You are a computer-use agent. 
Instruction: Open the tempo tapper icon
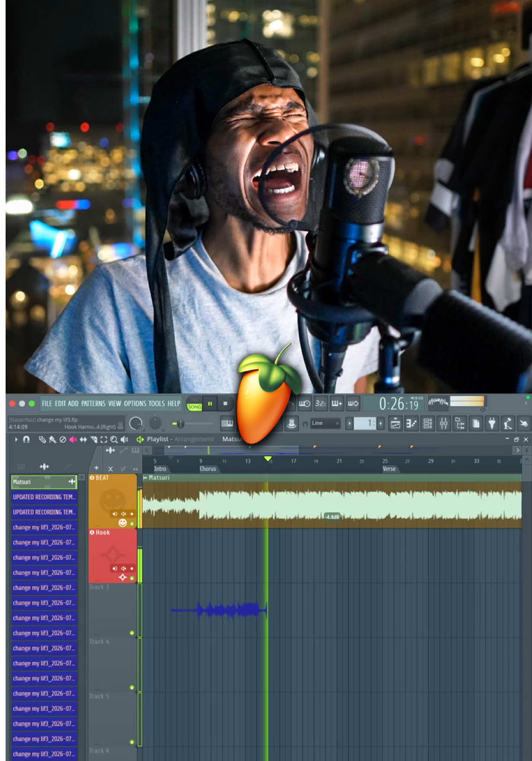point(508,424)
